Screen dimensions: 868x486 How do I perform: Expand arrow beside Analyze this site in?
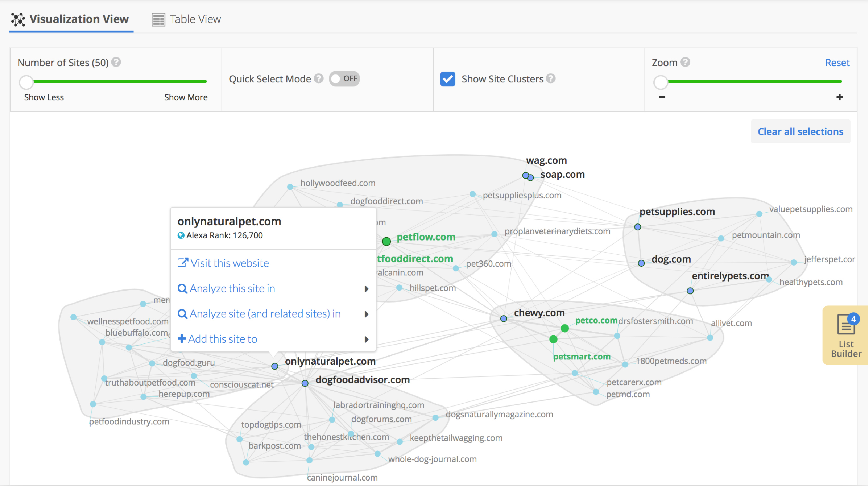[x=366, y=289]
